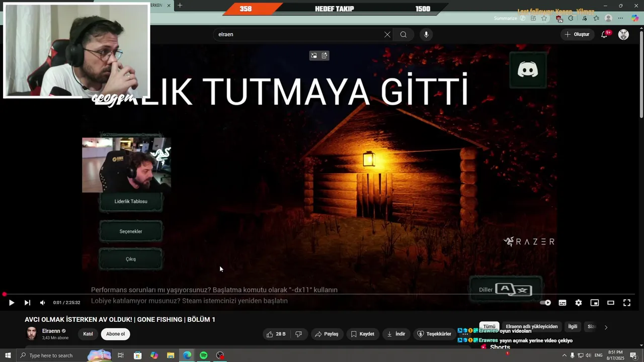Switch to miniplayer mode
This screenshot has height=362, width=644.
pos(595,303)
